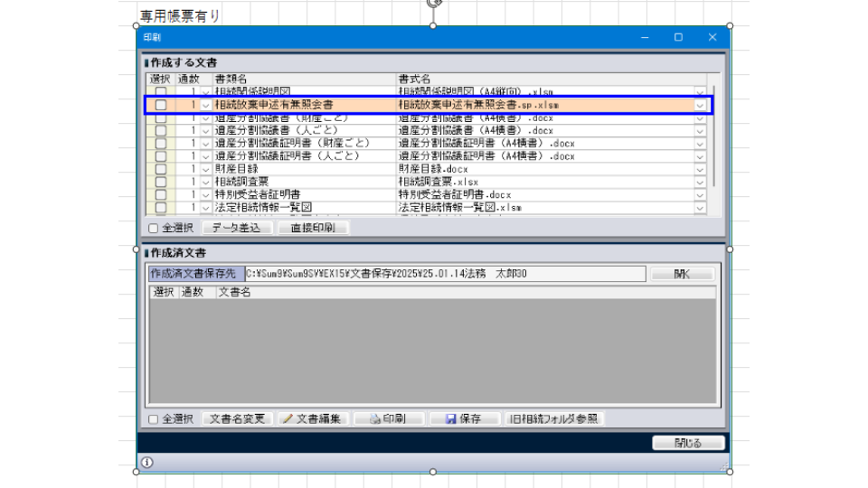Check the box for 相続放棄申述有無照会書
Screen dimensions: 868x488
point(161,105)
